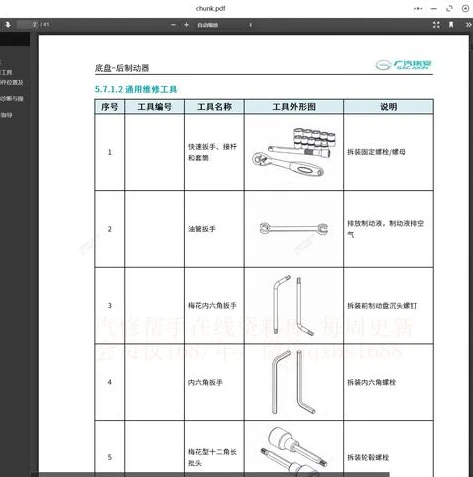Click description 拆装内六角螺栓
The width and height of the screenshot is (473, 477).
coord(371,382)
